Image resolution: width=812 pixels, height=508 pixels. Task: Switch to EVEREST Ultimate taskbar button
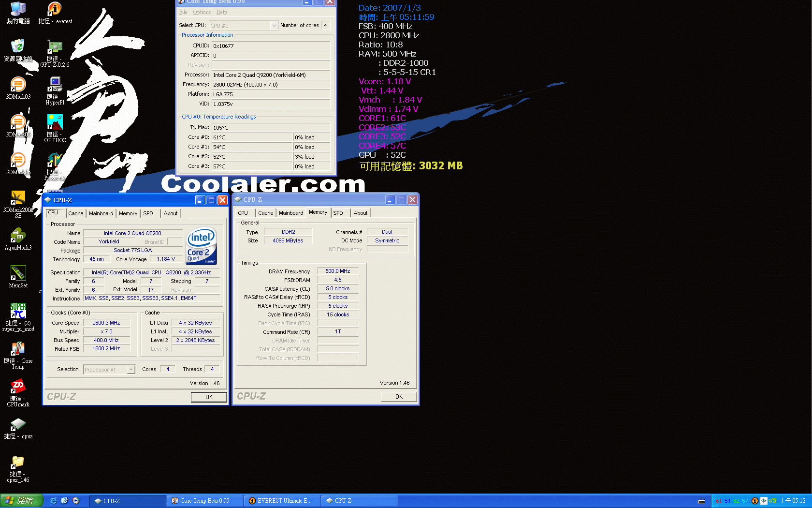pos(282,501)
